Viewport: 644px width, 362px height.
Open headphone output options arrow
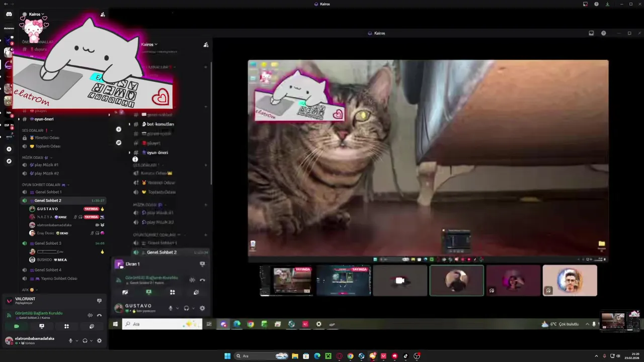(91, 340)
